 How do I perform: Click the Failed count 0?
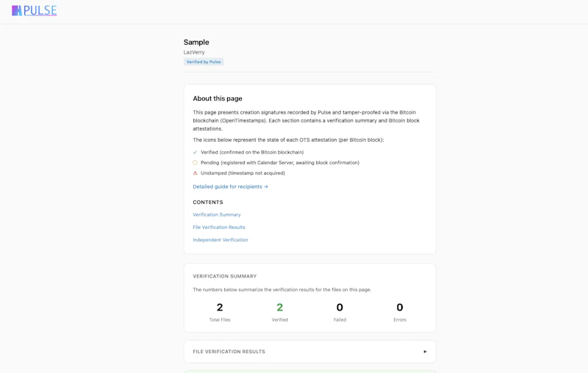pos(340,308)
